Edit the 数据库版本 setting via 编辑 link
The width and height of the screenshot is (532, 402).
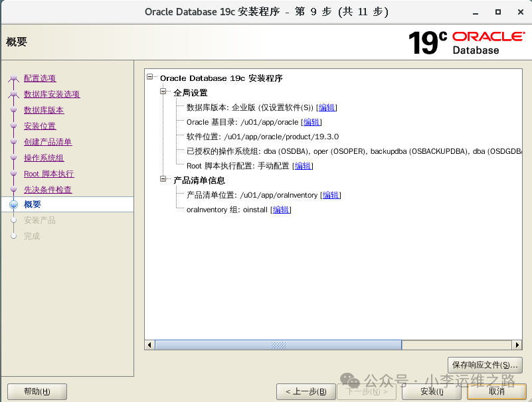coord(327,107)
